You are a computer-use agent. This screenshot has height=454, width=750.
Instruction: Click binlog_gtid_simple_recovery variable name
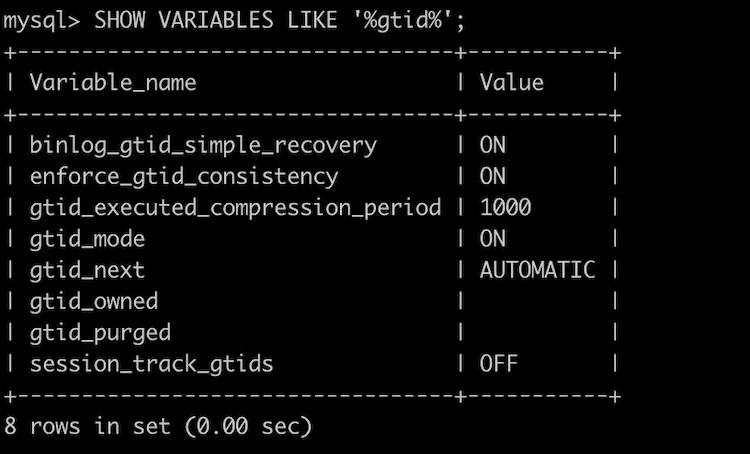(203, 145)
